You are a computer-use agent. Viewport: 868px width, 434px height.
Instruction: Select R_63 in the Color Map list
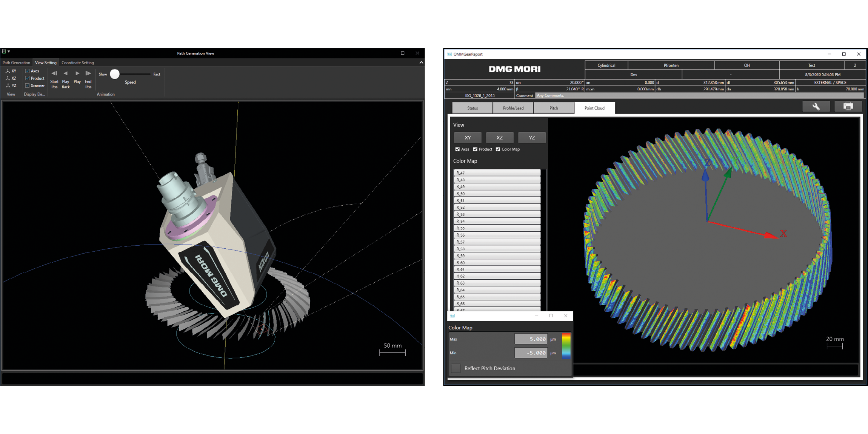click(497, 283)
